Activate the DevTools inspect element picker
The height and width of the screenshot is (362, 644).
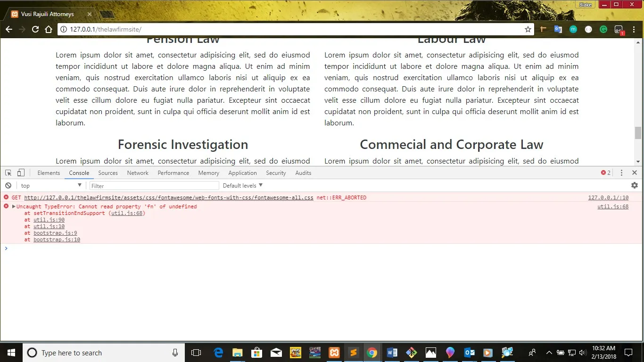tap(8, 173)
